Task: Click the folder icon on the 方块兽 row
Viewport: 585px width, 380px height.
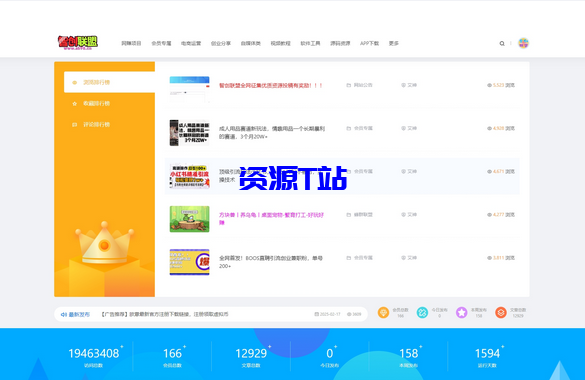Action: pyautogui.click(x=349, y=215)
